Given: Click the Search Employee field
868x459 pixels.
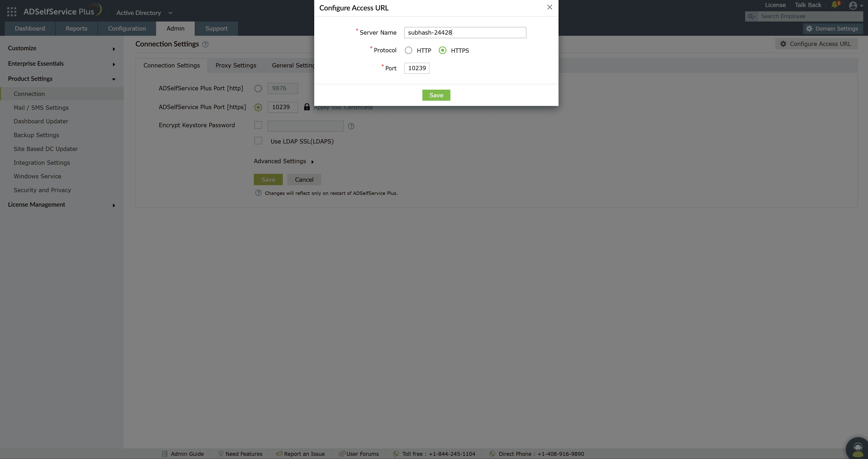Looking at the screenshot, I should [x=810, y=16].
